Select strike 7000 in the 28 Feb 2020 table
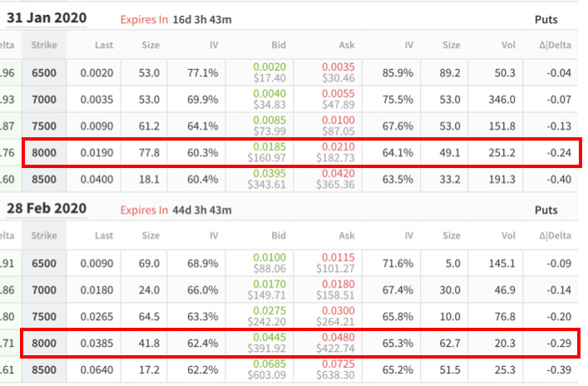The image size is (588, 386). (44, 290)
